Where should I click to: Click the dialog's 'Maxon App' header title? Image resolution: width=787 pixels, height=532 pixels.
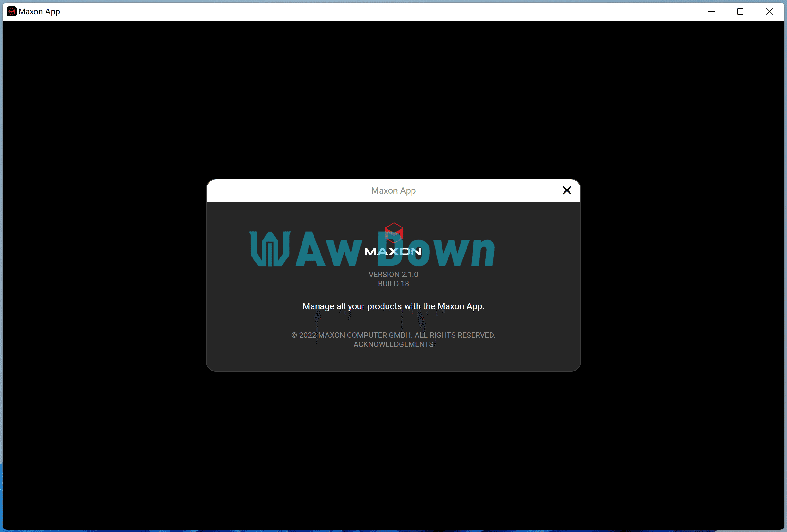393,190
